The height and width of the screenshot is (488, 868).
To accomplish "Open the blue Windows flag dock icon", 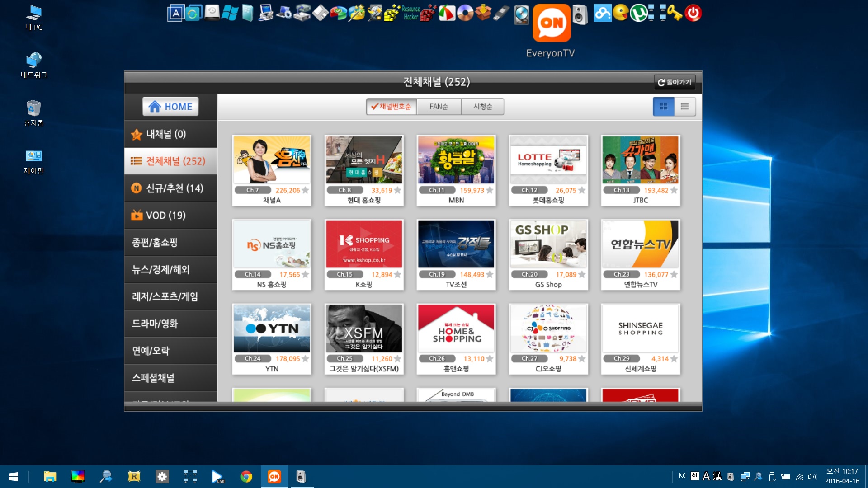I will coord(230,13).
